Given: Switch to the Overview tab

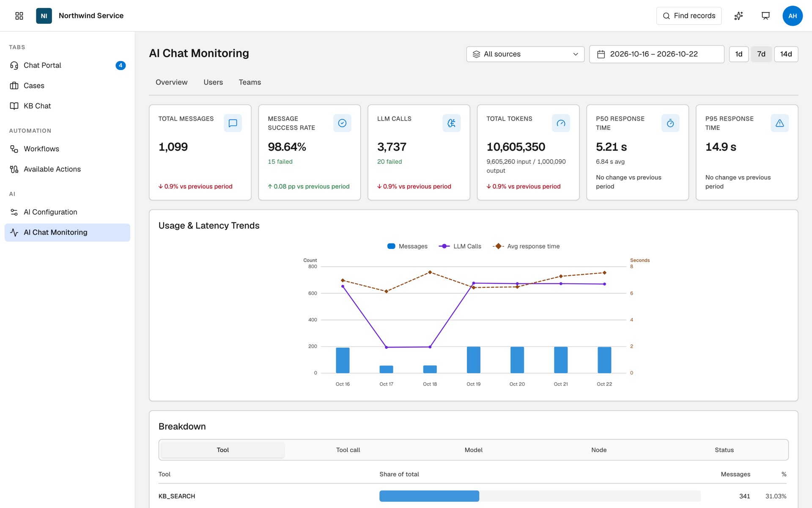Looking at the screenshot, I should pos(171,82).
